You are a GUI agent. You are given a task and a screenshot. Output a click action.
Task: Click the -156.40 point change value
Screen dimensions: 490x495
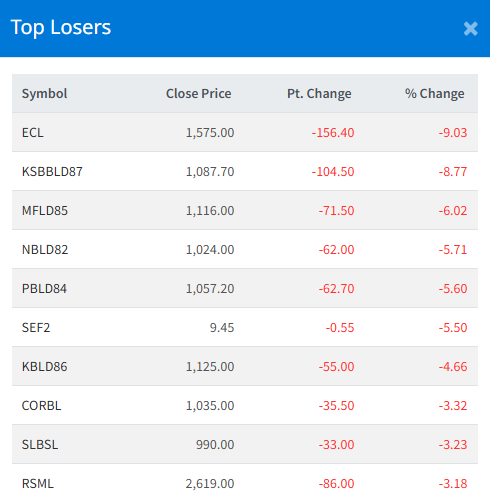click(333, 133)
